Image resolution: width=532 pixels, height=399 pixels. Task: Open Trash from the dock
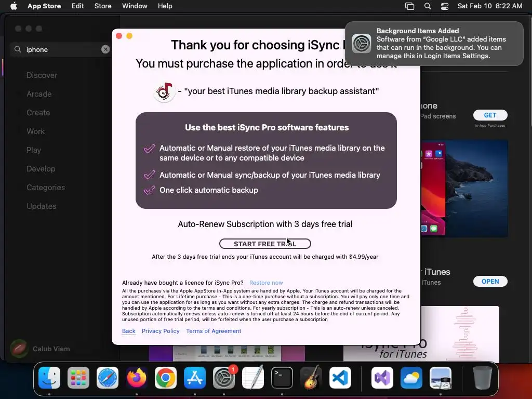483,378
